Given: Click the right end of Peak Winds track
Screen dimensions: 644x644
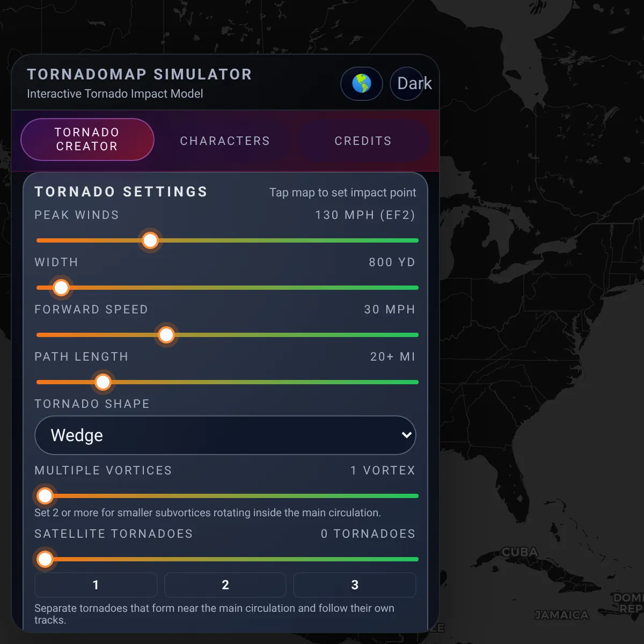Looking at the screenshot, I should click(x=415, y=240).
